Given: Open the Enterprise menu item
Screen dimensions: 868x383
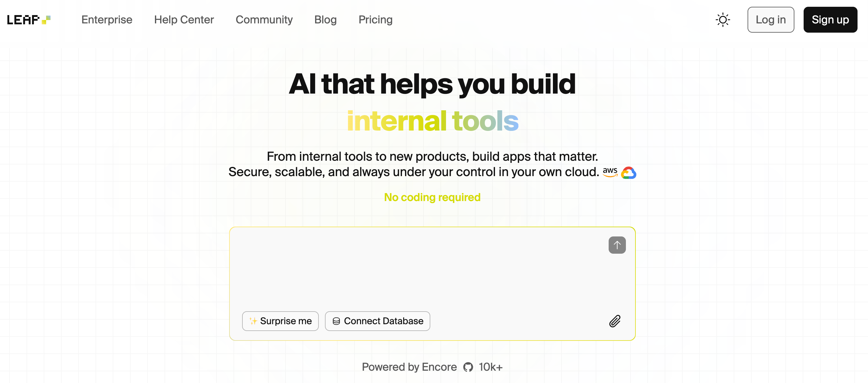Looking at the screenshot, I should pos(107,20).
